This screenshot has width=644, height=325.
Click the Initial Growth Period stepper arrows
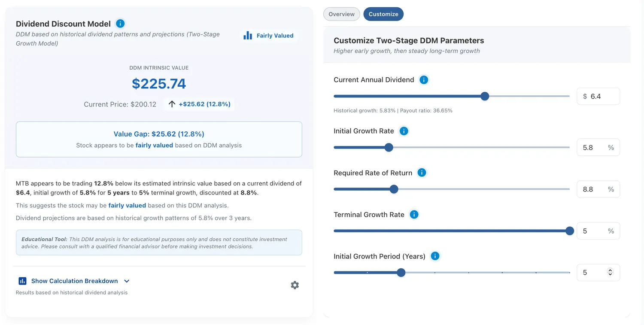(610, 272)
